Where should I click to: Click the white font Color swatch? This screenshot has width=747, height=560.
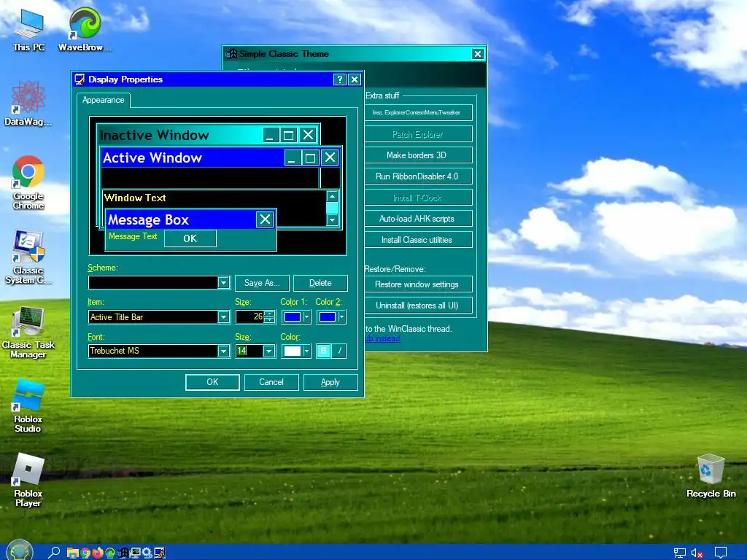click(292, 351)
